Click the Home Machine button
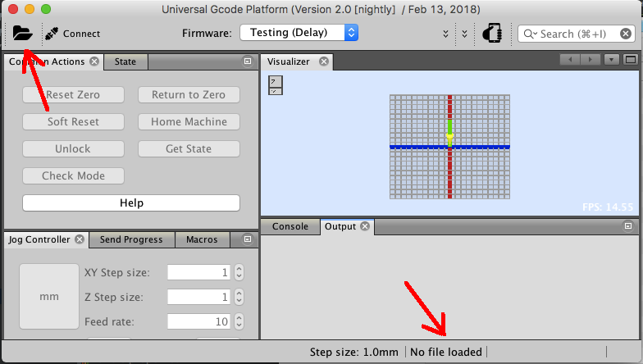 189,121
